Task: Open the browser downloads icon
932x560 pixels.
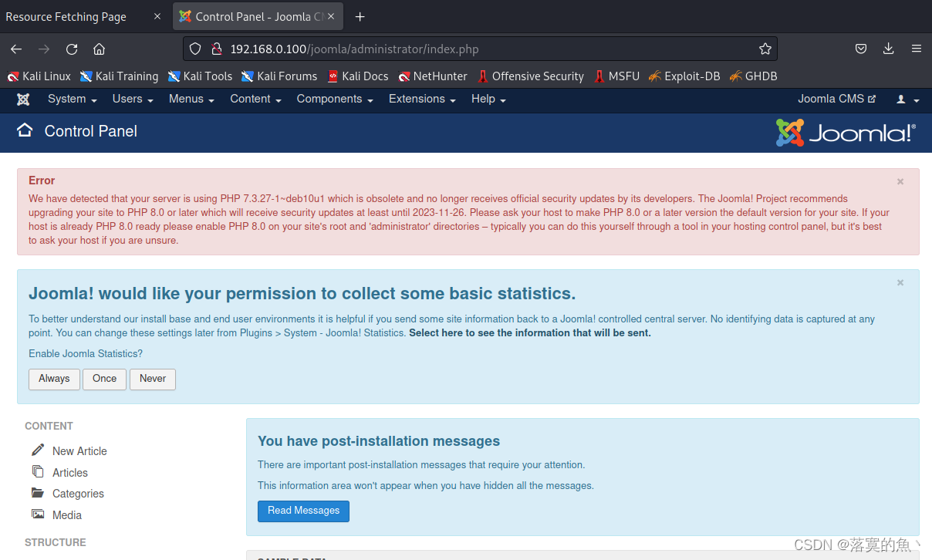Action: pyautogui.click(x=889, y=49)
